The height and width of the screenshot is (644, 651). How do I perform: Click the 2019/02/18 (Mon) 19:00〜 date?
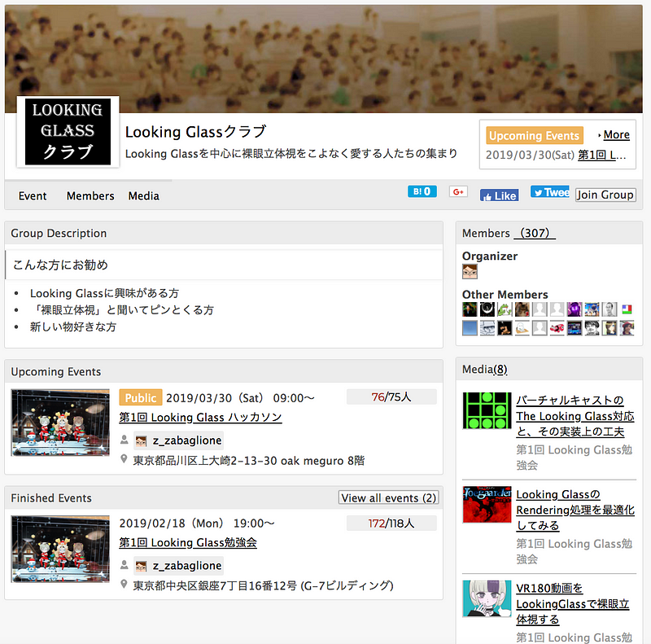(x=197, y=523)
